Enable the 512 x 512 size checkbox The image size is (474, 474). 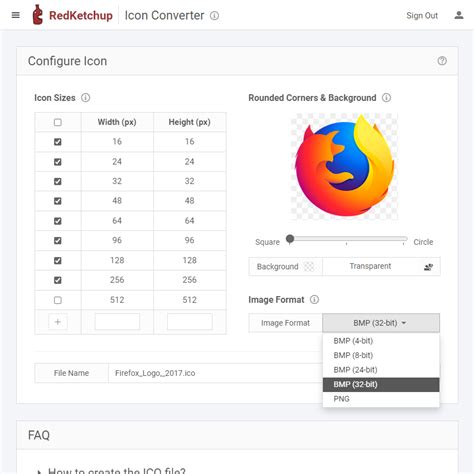click(x=58, y=300)
